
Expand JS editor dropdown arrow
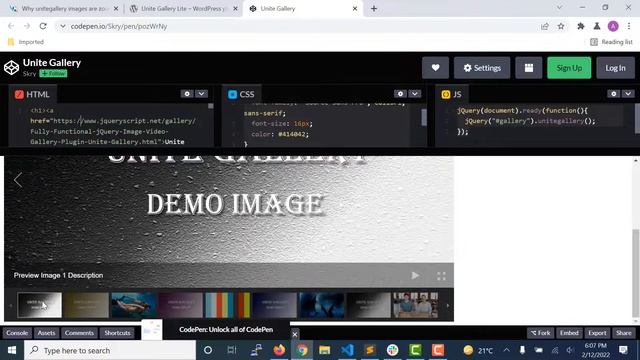[x=628, y=94]
